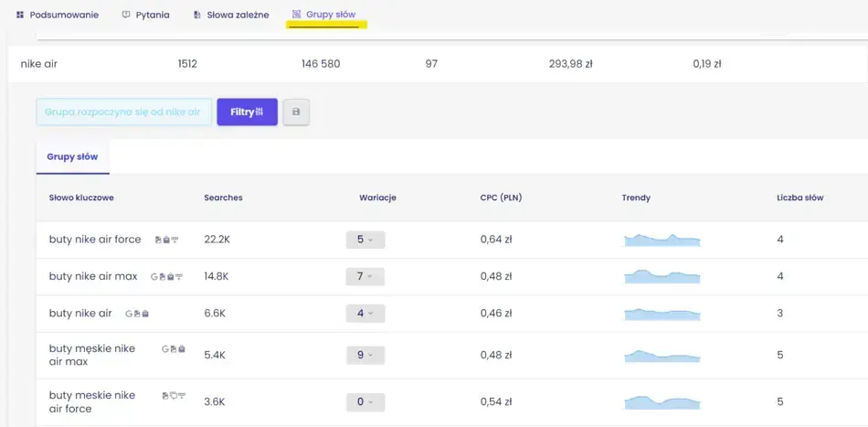This screenshot has width=868, height=427.
Task: Click the shield icon for buty meskie nike air force
Action: (x=174, y=395)
